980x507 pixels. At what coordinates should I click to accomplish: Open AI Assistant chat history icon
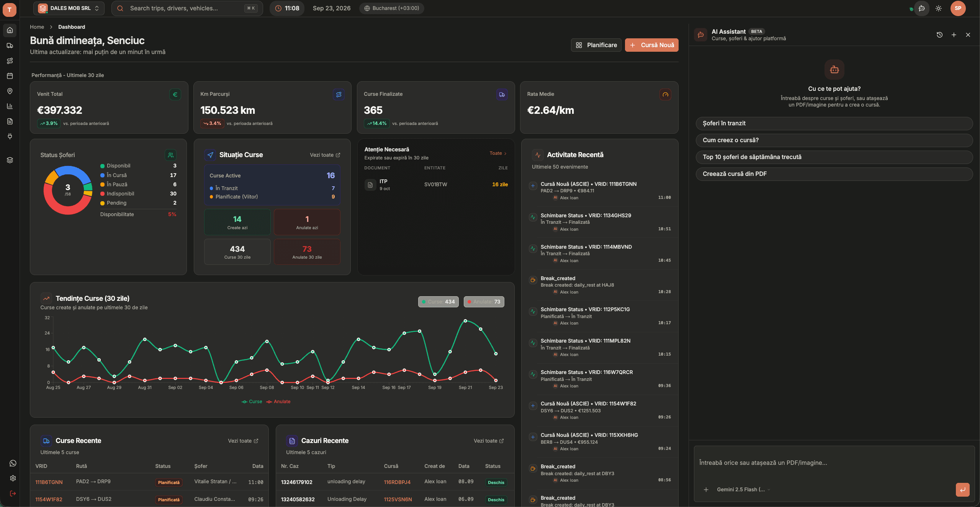pos(939,35)
